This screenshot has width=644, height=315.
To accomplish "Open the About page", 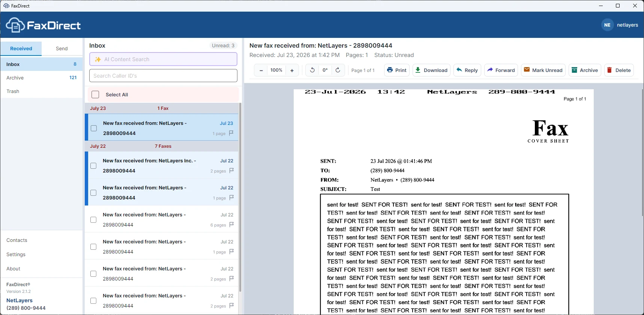I will click(14, 268).
